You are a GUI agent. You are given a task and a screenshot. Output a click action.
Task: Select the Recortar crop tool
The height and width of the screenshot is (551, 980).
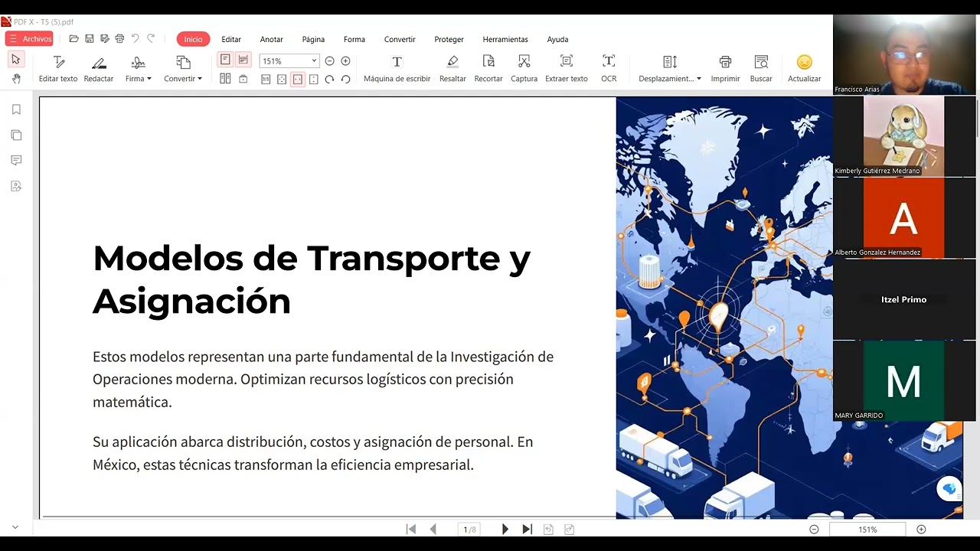488,69
